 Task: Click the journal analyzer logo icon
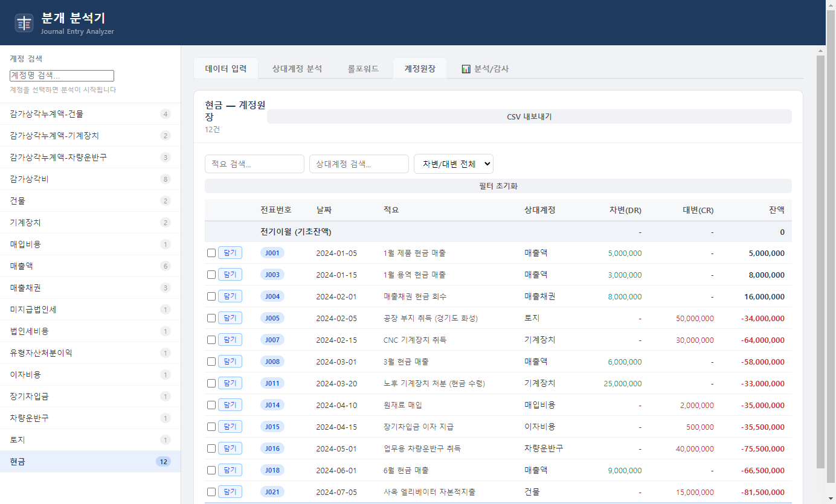tap(24, 23)
